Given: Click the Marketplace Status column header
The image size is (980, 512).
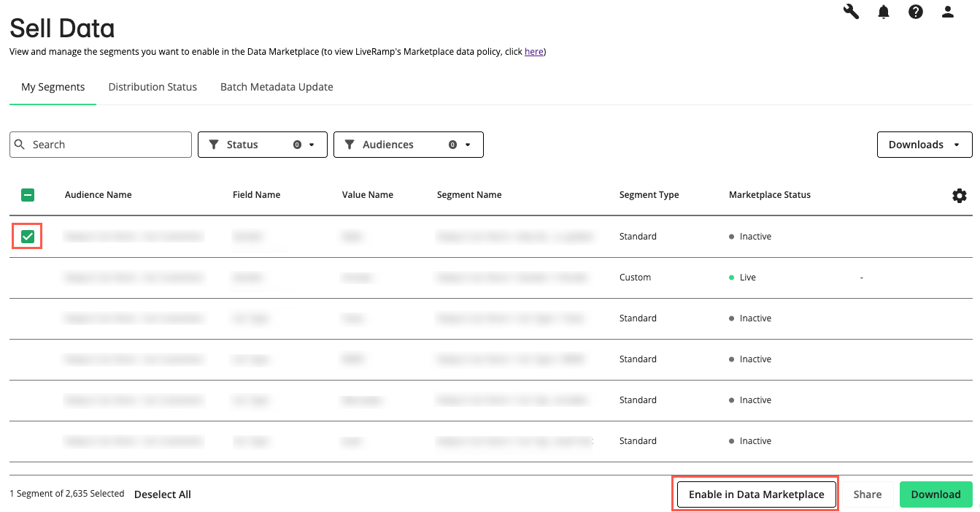Looking at the screenshot, I should pyautogui.click(x=770, y=195).
